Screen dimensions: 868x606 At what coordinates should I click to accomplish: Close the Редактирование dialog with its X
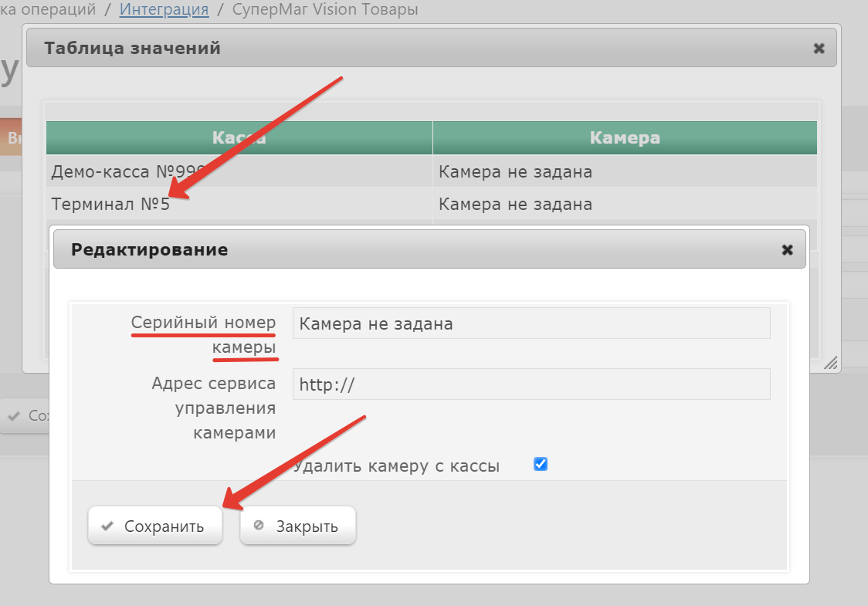point(787,250)
